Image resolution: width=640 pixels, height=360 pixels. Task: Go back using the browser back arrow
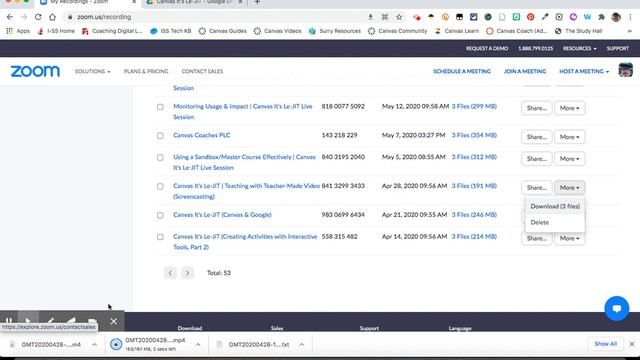(x=10, y=17)
